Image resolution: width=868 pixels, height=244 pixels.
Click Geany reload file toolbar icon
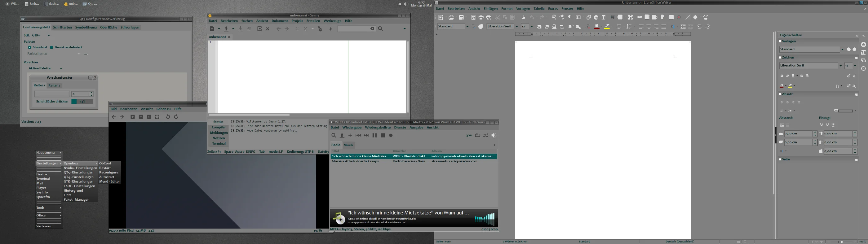(x=259, y=29)
